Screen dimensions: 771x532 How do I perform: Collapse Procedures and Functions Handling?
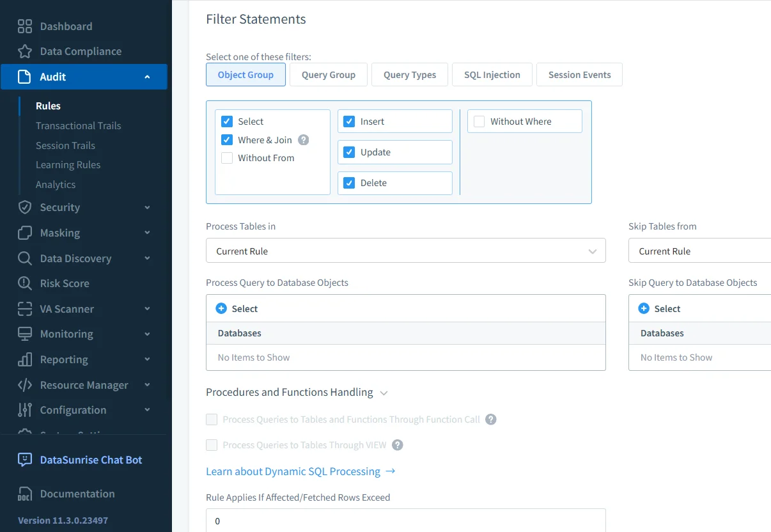point(384,393)
